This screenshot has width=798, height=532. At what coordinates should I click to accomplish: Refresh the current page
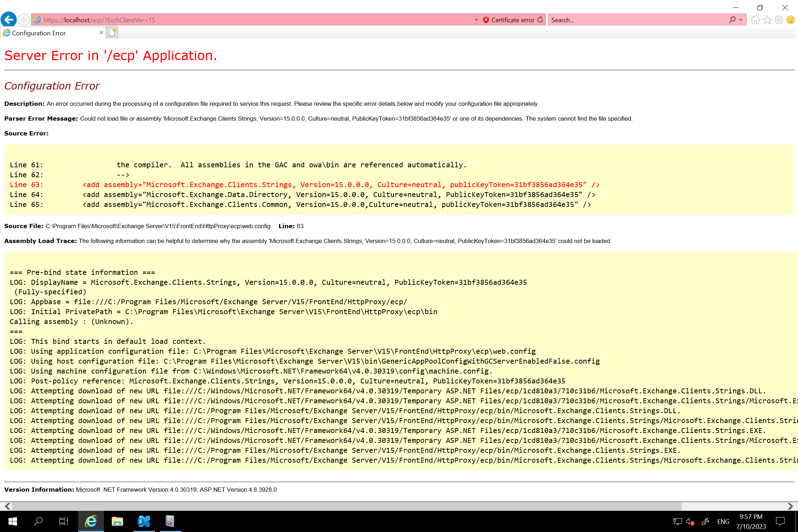[x=540, y=20]
